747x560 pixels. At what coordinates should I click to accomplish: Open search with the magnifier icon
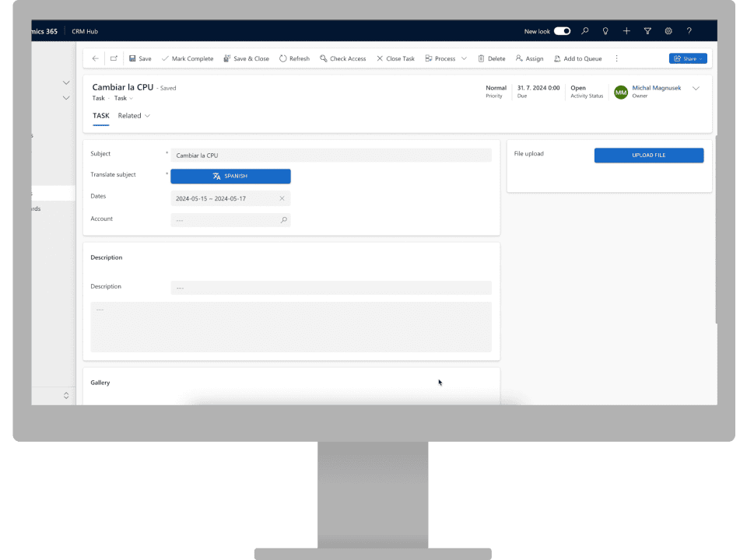tap(585, 31)
